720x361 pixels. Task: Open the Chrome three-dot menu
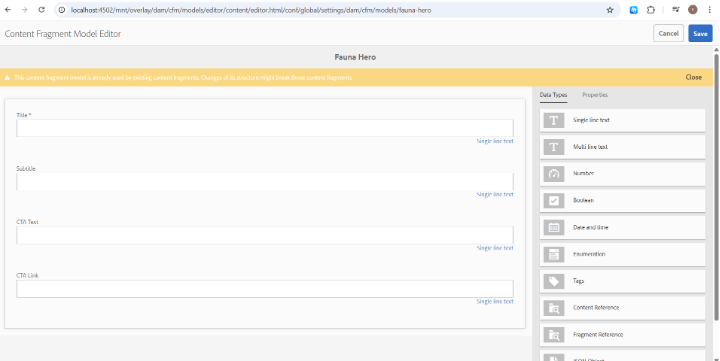(709, 10)
